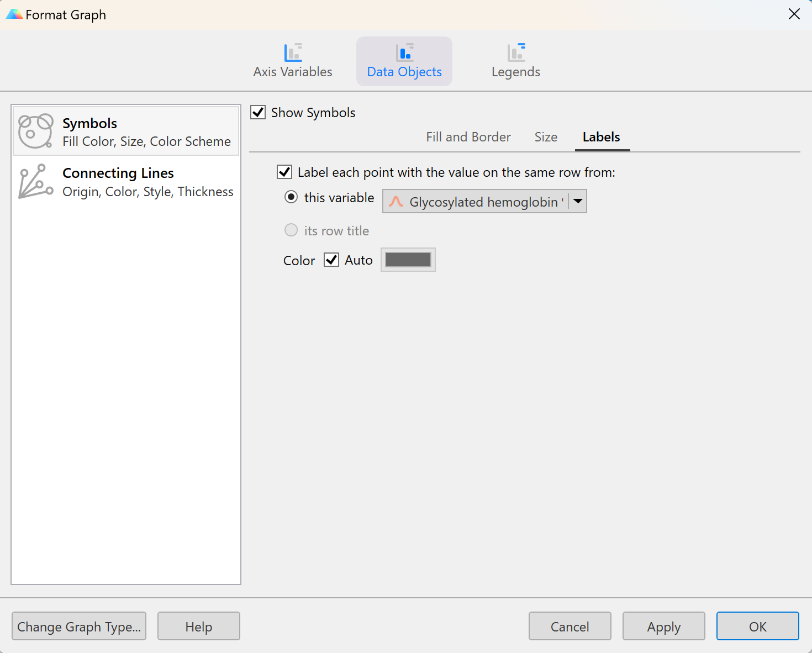Toggle Label each point checkbox
Viewport: 812px width, 653px height.
(284, 172)
